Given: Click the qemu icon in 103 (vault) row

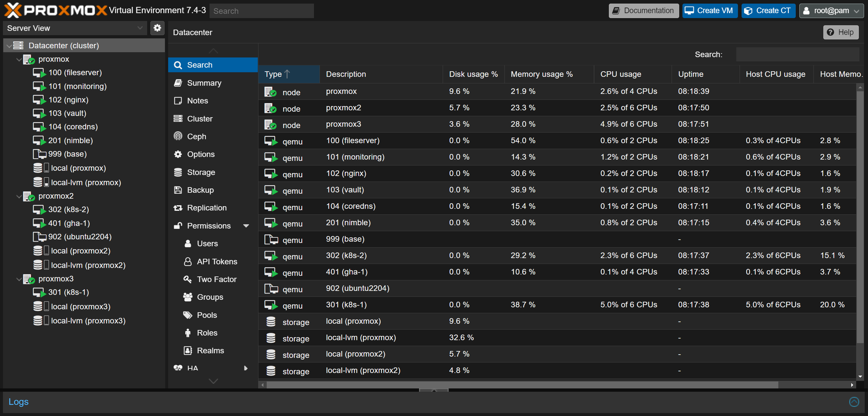Looking at the screenshot, I should pos(271,190).
